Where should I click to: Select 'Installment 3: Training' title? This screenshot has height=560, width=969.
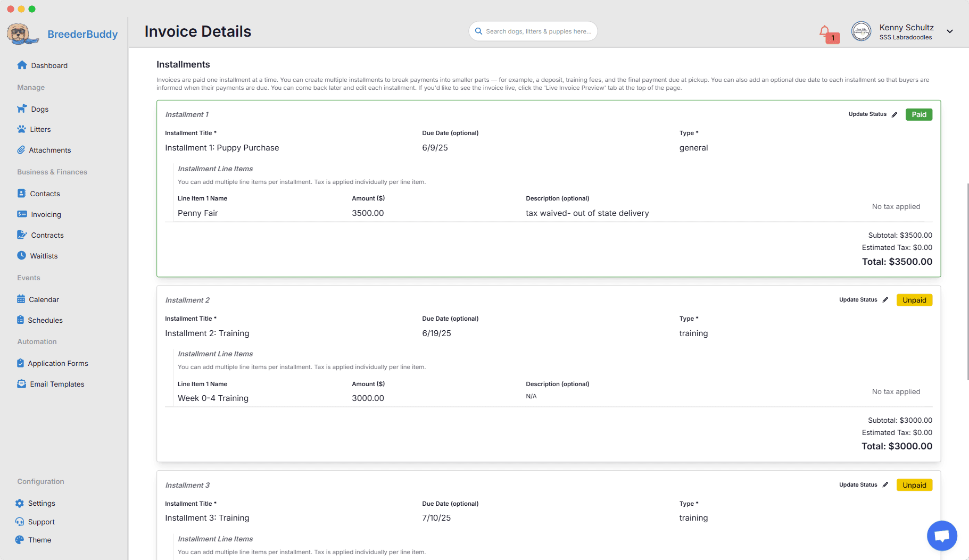[x=207, y=518]
